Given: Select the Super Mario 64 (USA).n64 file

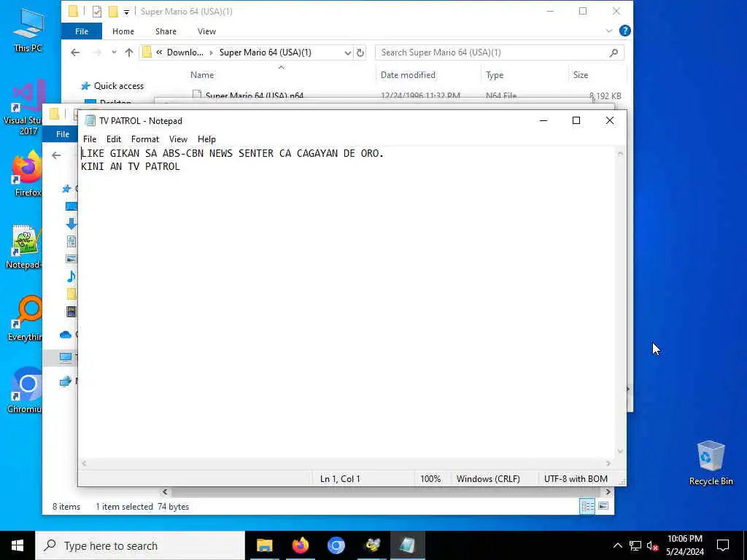Looking at the screenshot, I should (x=254, y=96).
